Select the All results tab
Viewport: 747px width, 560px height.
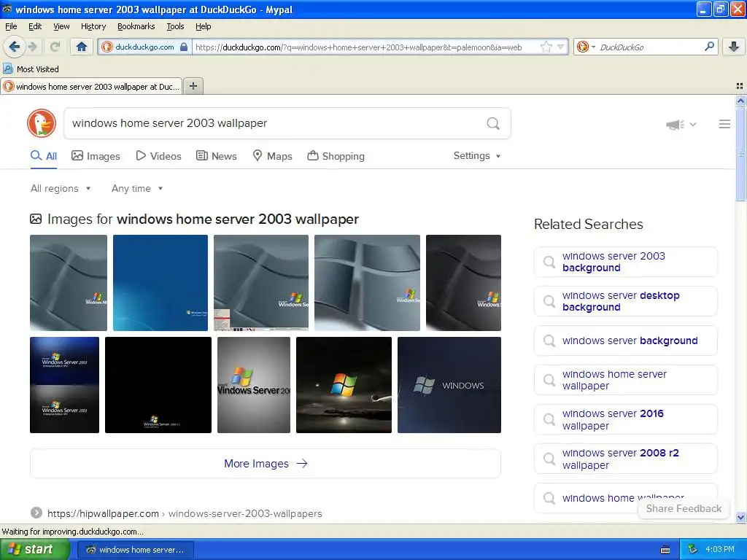[43, 156]
